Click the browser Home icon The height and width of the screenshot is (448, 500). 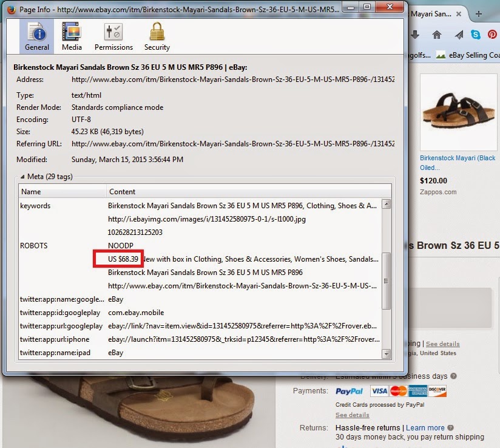tap(437, 35)
